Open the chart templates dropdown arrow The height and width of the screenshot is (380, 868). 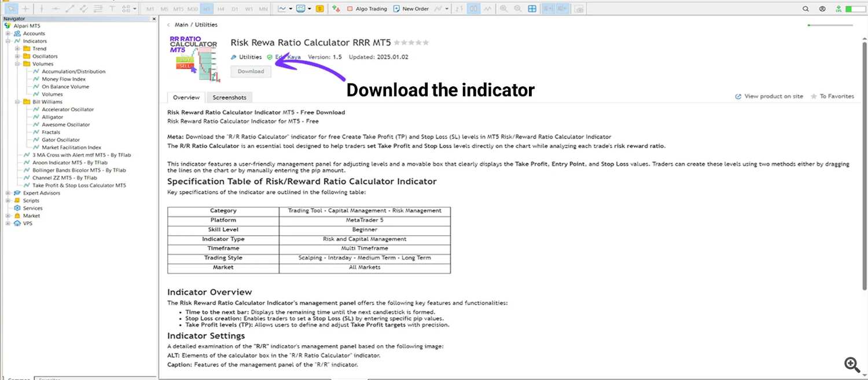pos(310,9)
